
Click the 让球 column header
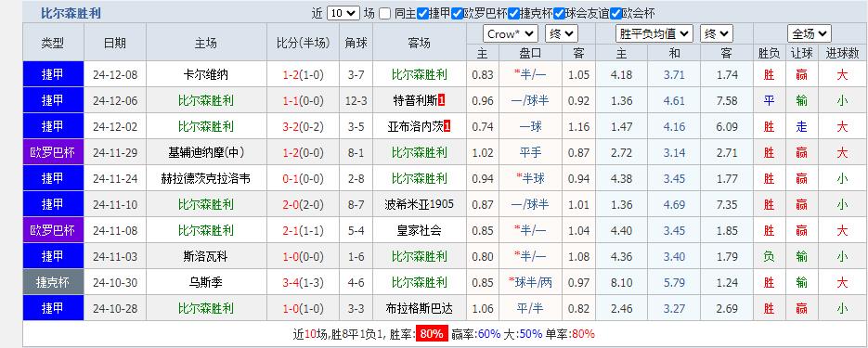(x=801, y=53)
